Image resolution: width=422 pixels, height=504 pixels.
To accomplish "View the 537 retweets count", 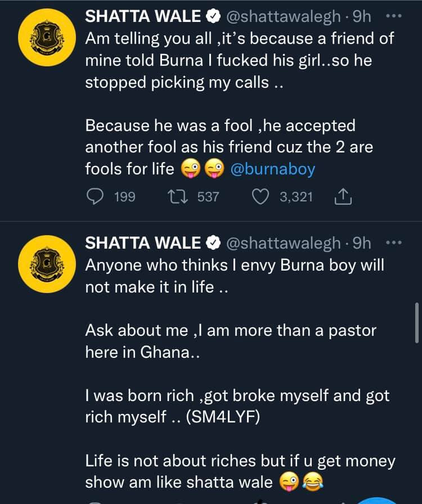I will tap(208, 197).
